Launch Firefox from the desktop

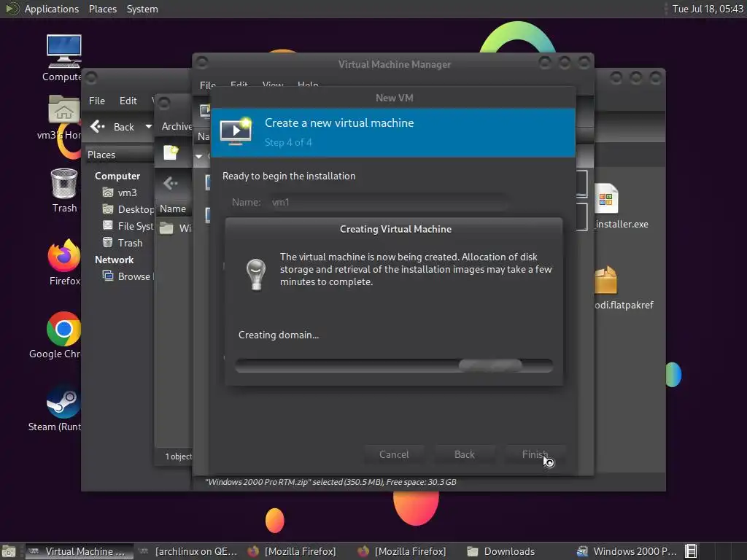click(x=64, y=255)
